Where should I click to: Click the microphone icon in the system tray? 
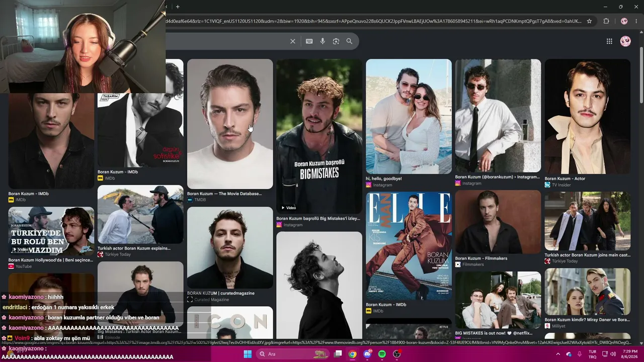(580, 354)
